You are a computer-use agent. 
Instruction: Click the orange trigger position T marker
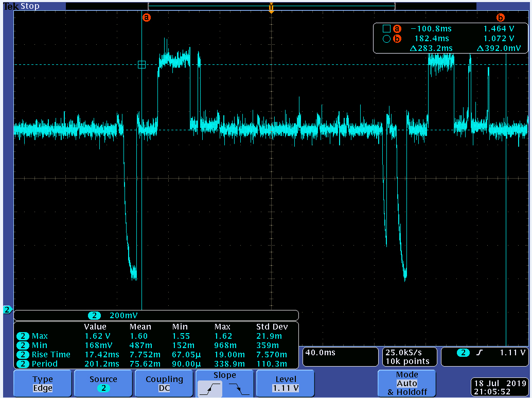point(271,8)
